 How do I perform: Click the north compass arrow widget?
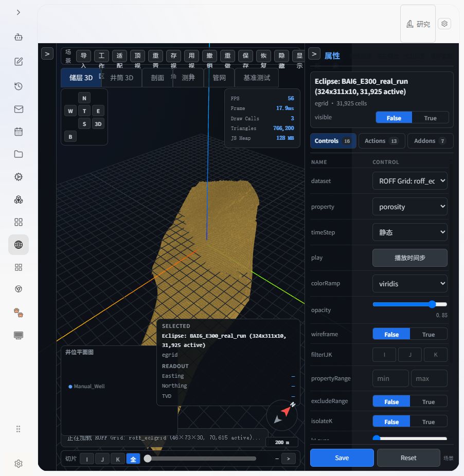click(282, 415)
